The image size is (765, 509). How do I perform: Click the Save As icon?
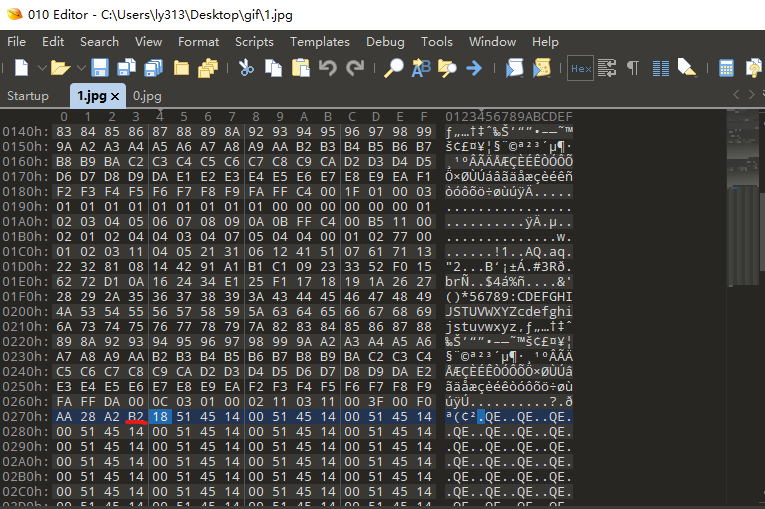127,67
